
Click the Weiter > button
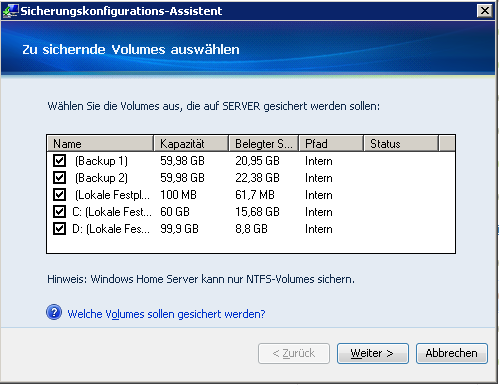click(x=373, y=353)
